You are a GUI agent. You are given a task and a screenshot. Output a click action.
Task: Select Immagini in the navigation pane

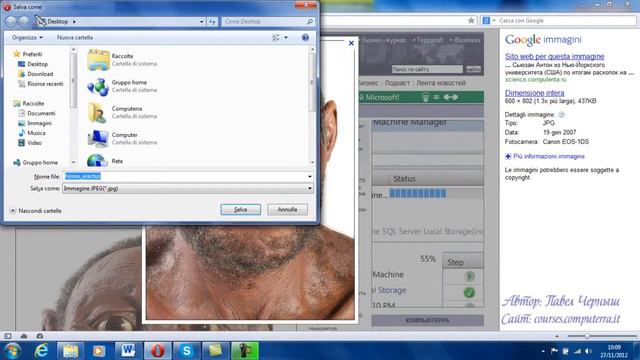[35, 123]
